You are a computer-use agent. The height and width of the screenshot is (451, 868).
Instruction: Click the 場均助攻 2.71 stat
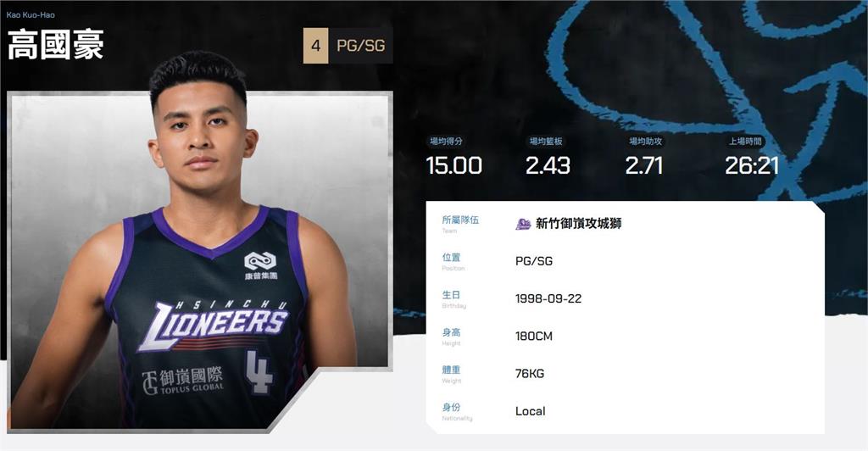(644, 158)
